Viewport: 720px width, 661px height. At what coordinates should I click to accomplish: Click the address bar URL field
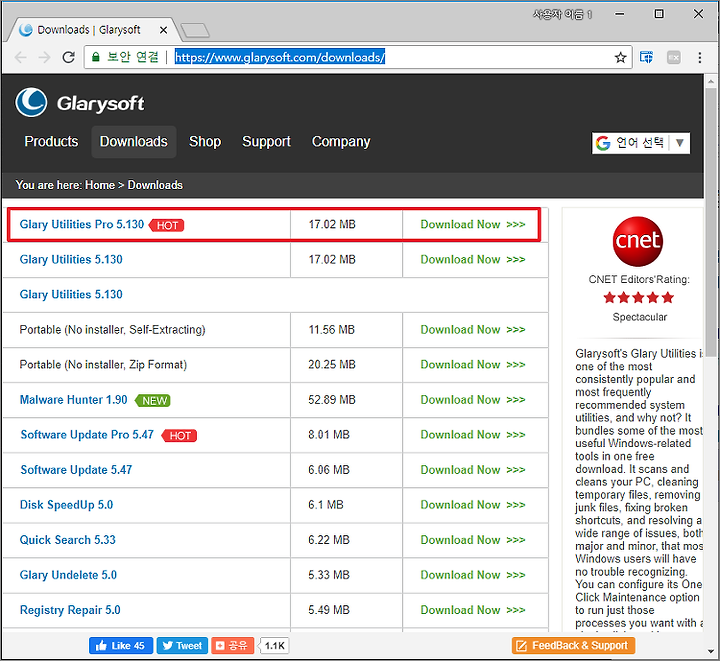click(358, 57)
